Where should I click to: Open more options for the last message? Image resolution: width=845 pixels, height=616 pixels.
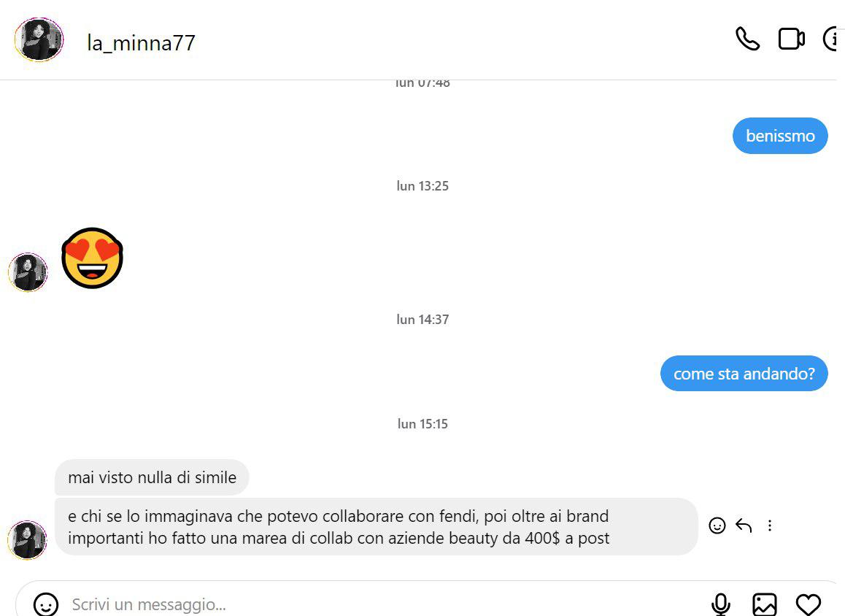(770, 525)
